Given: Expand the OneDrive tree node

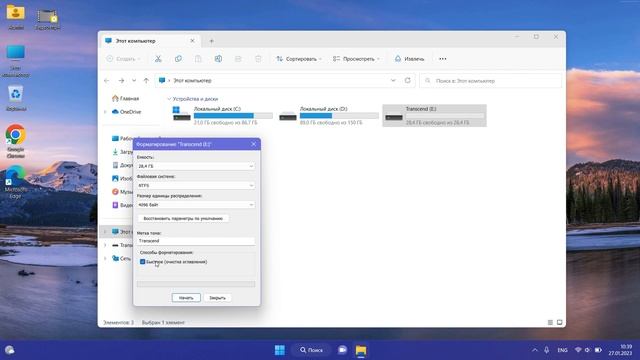Looking at the screenshot, I should click(x=105, y=111).
